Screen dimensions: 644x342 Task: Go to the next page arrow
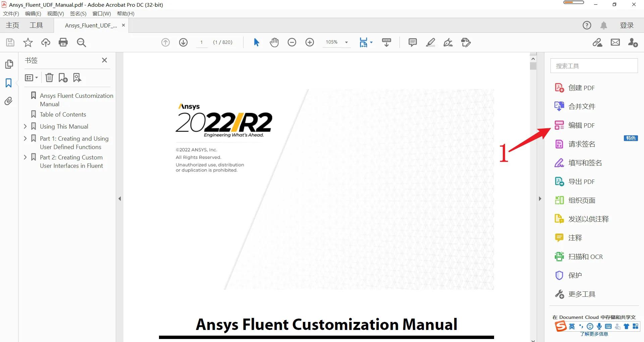click(x=183, y=42)
